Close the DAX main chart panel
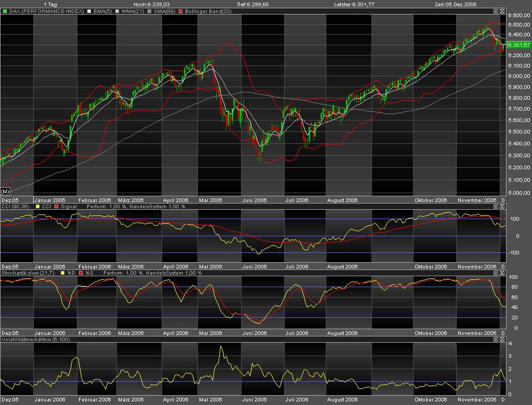This screenshot has width=532, height=405. [502, 10]
